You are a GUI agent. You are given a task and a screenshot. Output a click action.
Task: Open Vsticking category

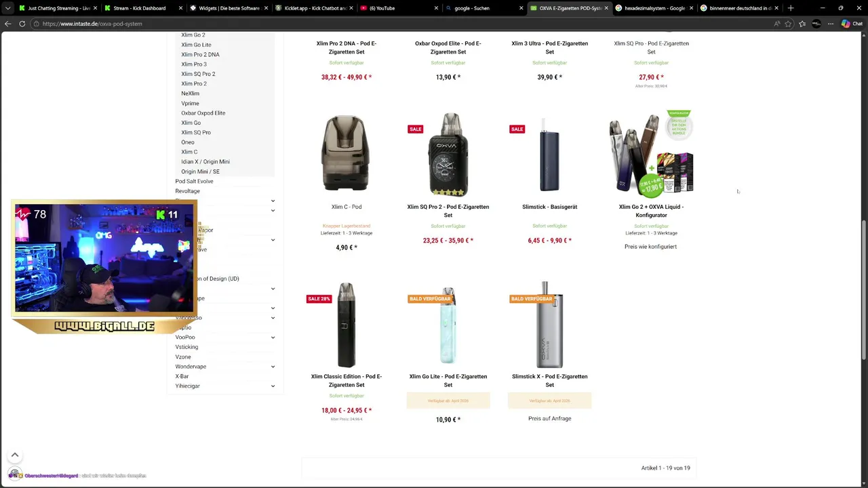(x=186, y=347)
